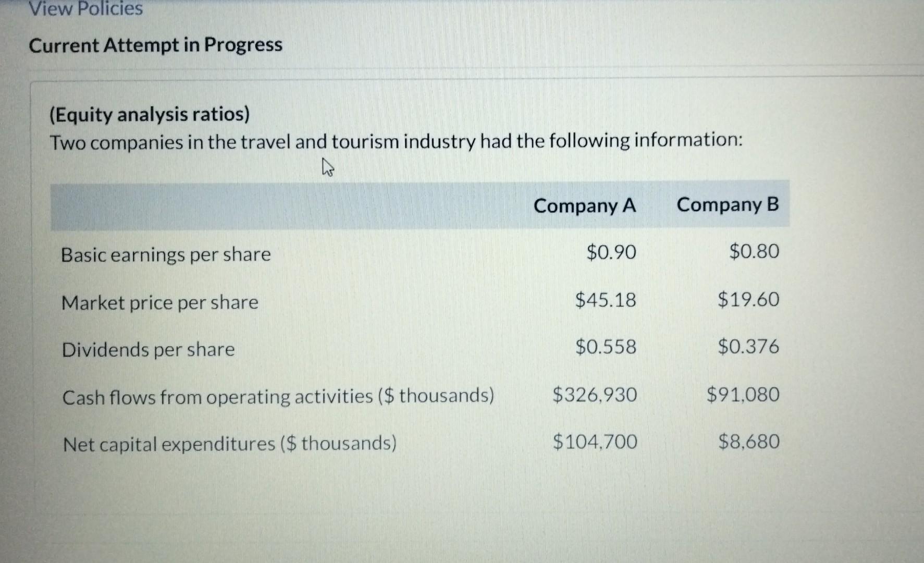Click the $326,930 cash flow figure
The height and width of the screenshot is (563, 924).
click(594, 396)
